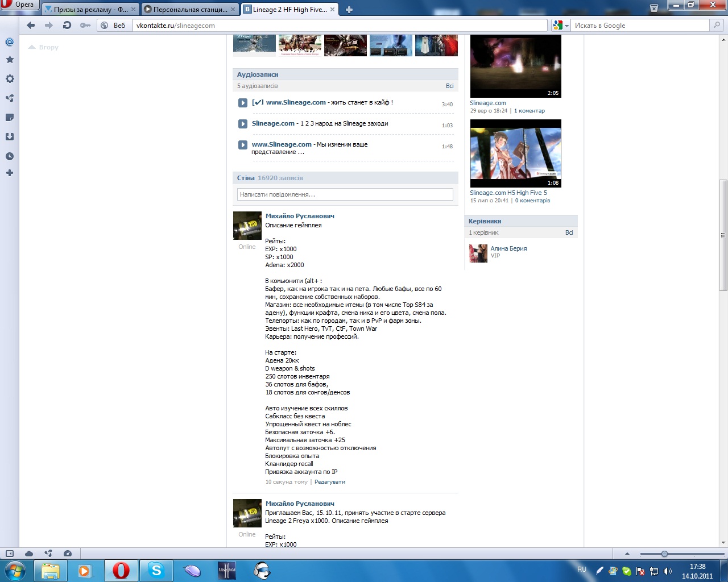
Task: Go back to the previous page
Action: pyautogui.click(x=31, y=25)
